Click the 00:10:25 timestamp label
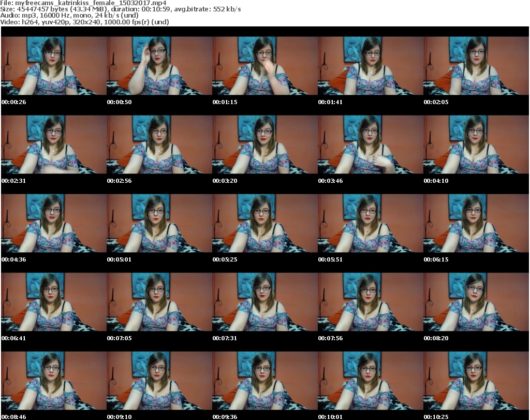 coord(436,417)
